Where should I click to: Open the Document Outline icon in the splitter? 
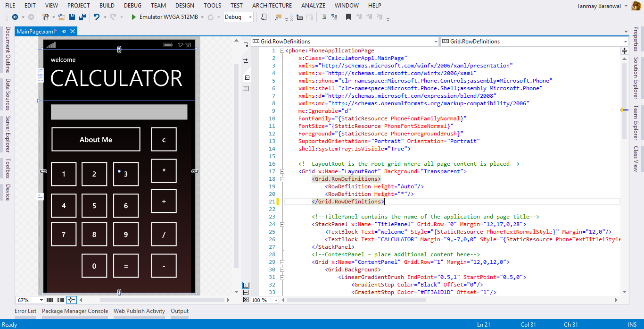click(246, 88)
